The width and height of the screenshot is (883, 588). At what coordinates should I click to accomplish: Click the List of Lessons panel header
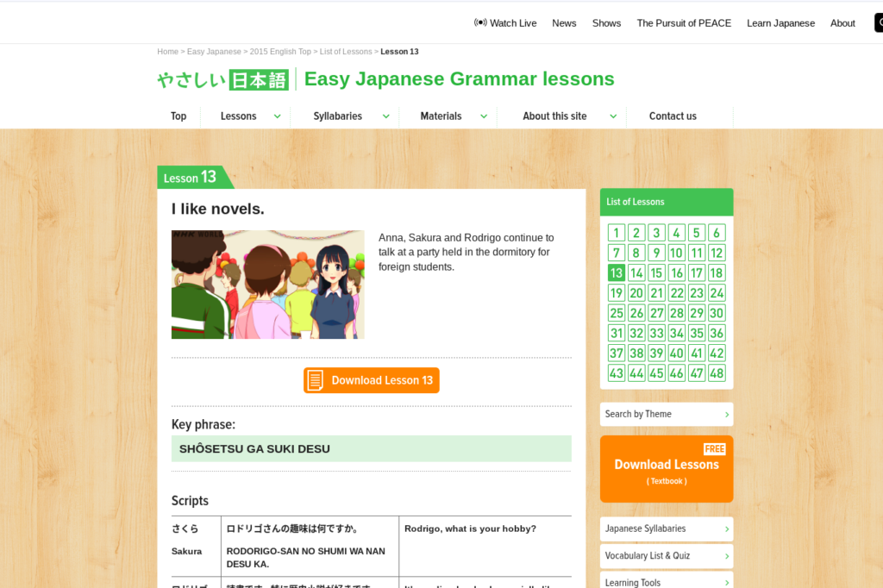667,203
